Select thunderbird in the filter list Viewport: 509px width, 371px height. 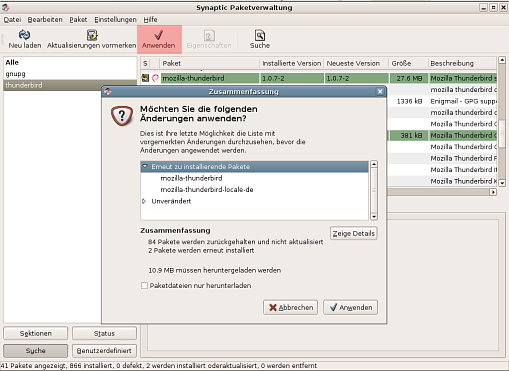point(70,85)
